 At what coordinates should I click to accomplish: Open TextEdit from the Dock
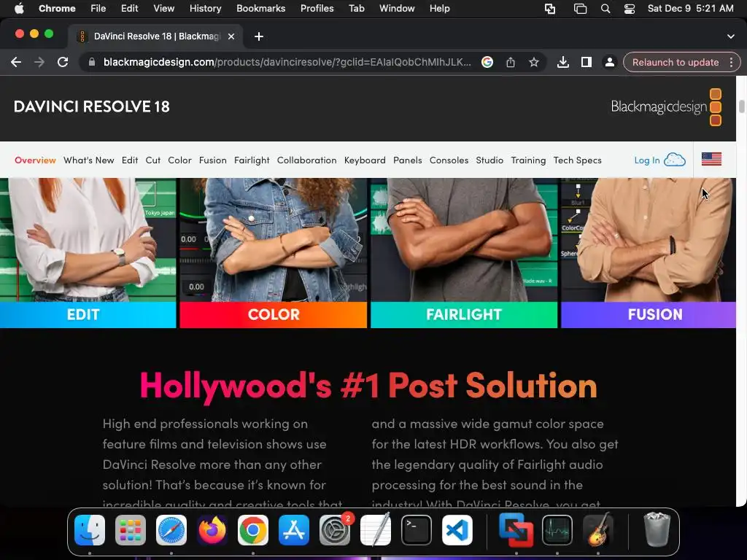click(376, 530)
